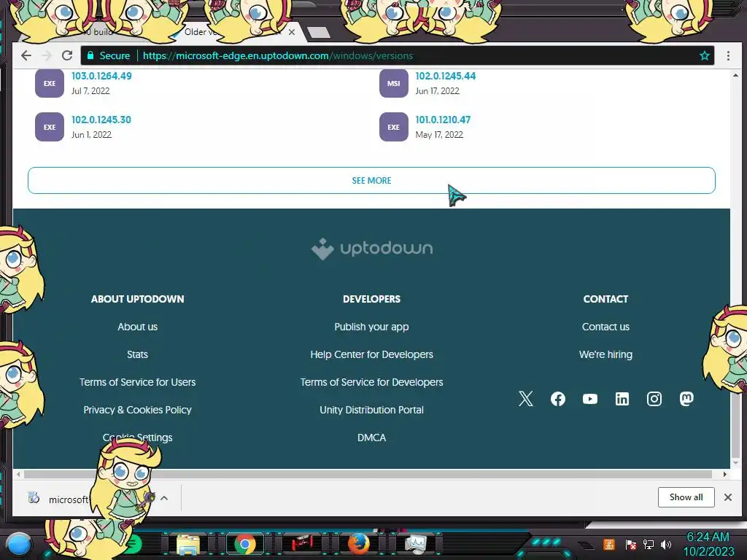Close the 'Older versions' browser tab

click(292, 32)
